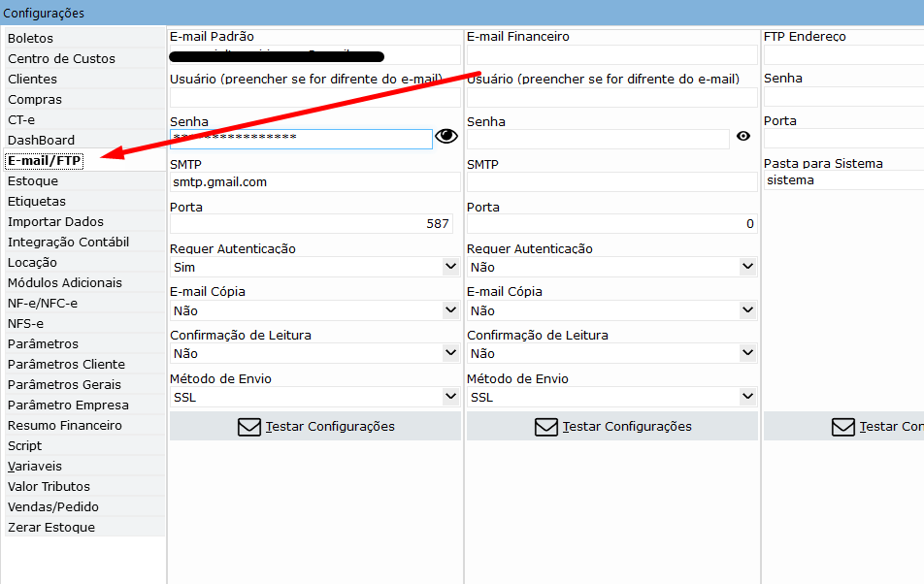
Task: Select Boletos in the settings sidebar
Action: tap(31, 38)
